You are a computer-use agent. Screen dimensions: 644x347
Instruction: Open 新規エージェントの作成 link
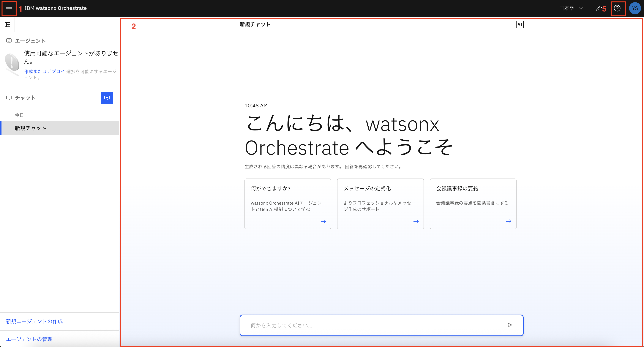[x=34, y=321]
